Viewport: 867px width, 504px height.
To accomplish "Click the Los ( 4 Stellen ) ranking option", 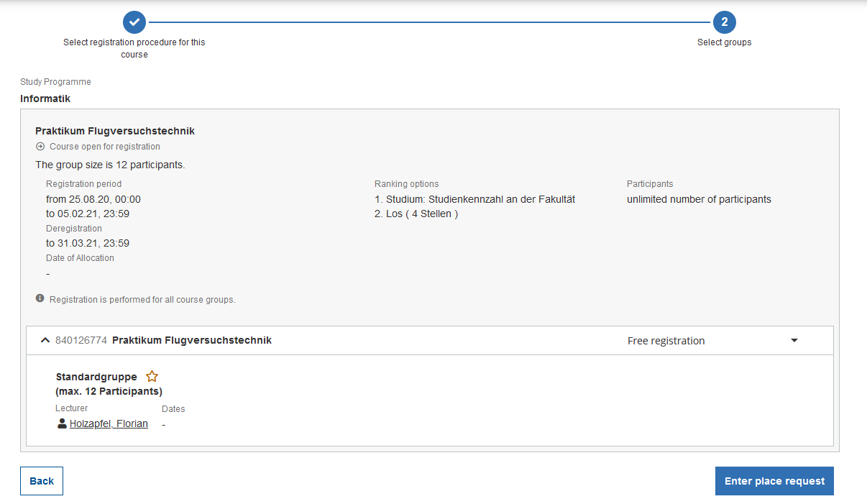I will pos(416,214).
